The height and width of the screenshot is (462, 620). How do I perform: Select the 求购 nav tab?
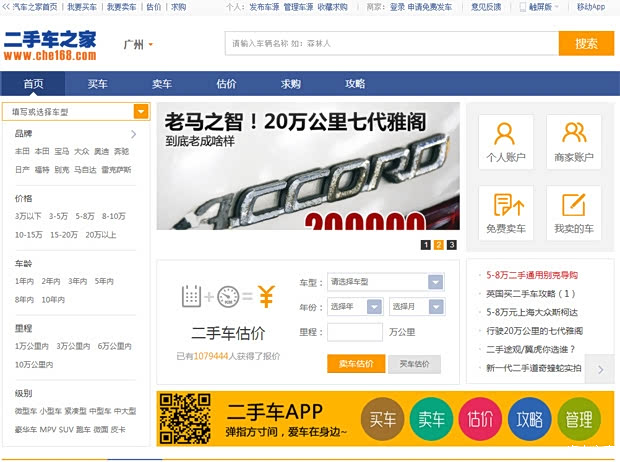[291, 84]
